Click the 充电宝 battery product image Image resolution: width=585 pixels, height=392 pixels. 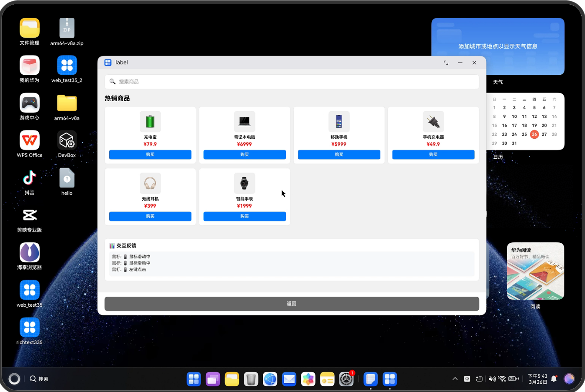point(150,121)
